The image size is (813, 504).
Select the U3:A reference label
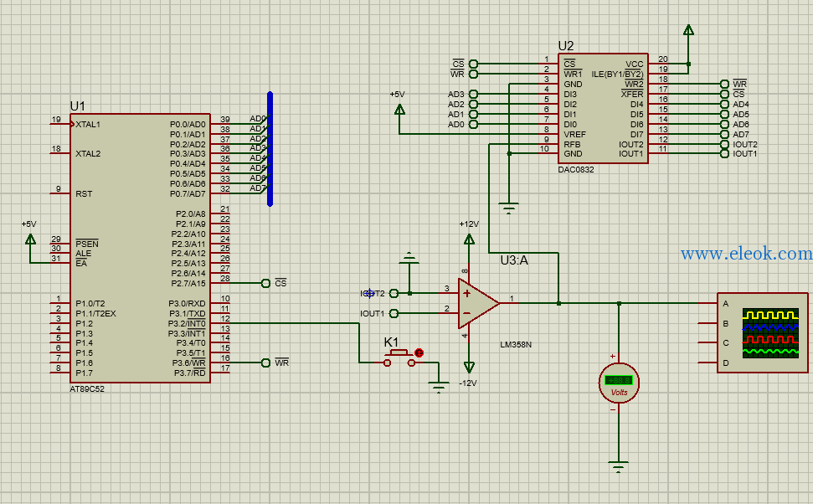(x=514, y=260)
